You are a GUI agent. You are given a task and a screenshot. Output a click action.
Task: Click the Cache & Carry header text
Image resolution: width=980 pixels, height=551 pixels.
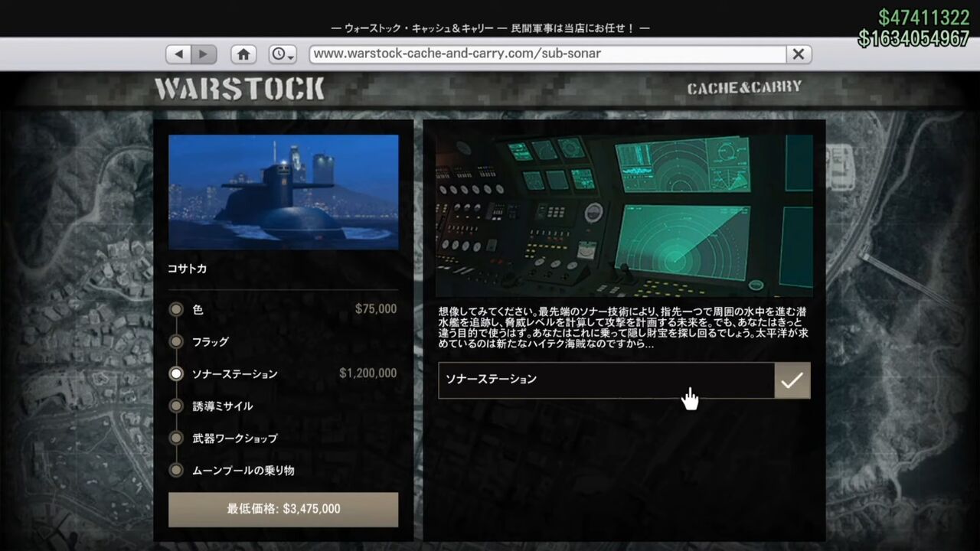point(744,88)
